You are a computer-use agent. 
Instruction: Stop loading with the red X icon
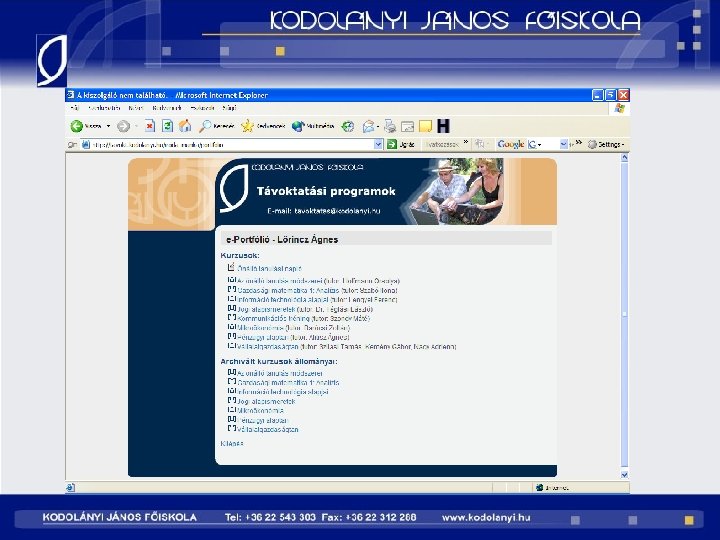pyautogui.click(x=150, y=126)
